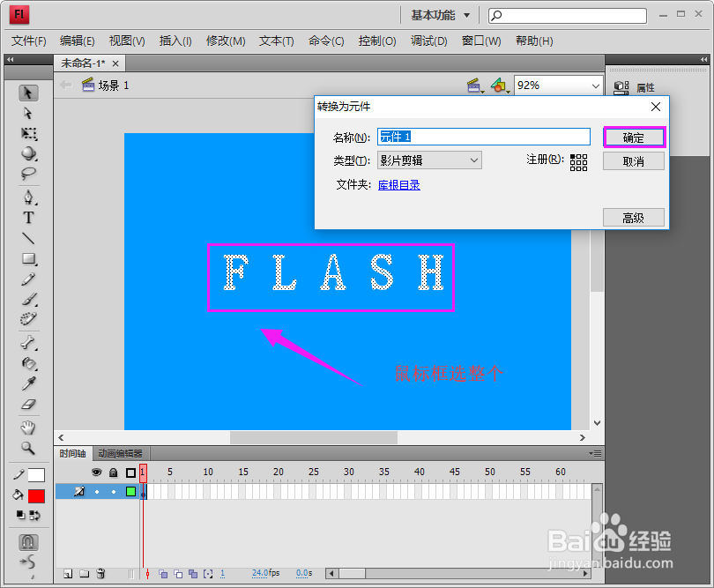Collapse the tools panel double-arrow
Screen dimensions: 714x588
[x=10, y=59]
